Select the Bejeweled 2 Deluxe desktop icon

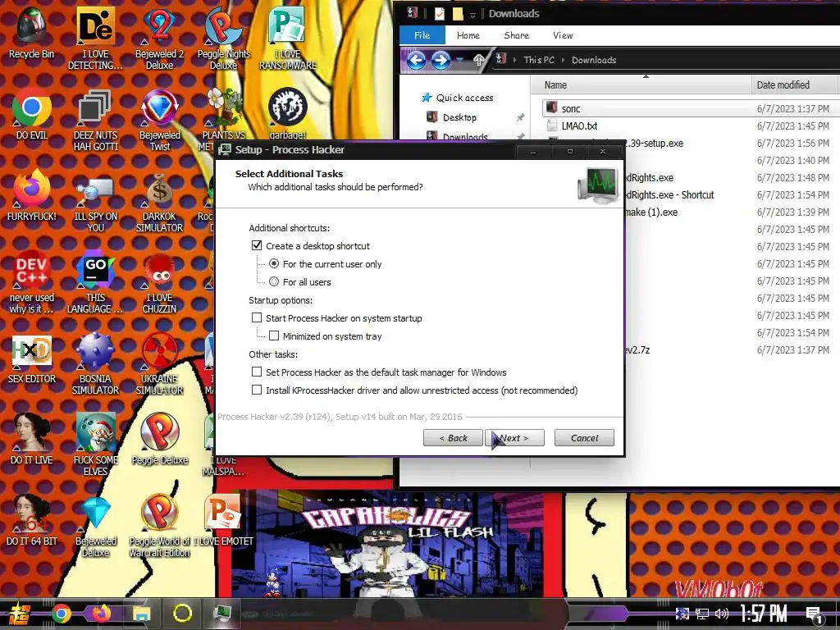coord(159,38)
